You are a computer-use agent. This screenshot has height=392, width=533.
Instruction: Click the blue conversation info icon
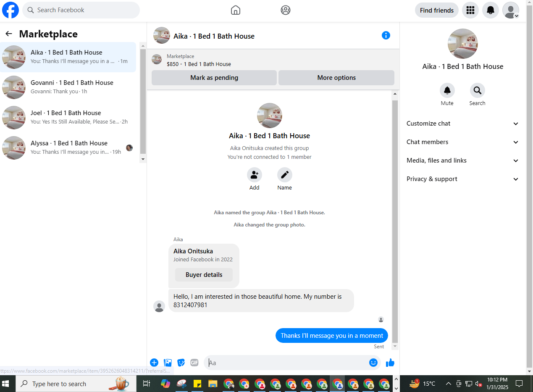point(386,35)
